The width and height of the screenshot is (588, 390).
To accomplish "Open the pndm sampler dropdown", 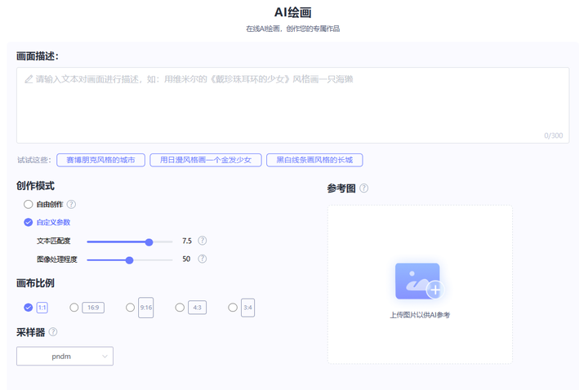I will [65, 357].
